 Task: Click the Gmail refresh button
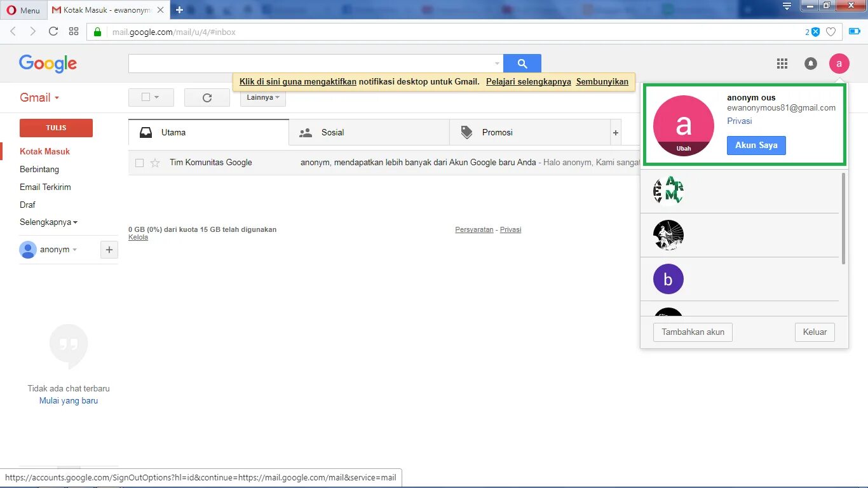[x=207, y=97]
